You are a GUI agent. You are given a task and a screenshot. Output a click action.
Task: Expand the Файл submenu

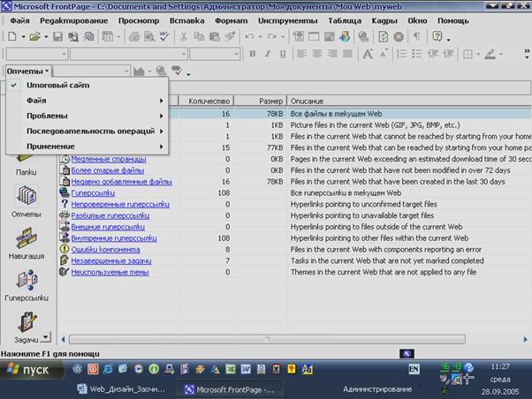[x=87, y=101]
